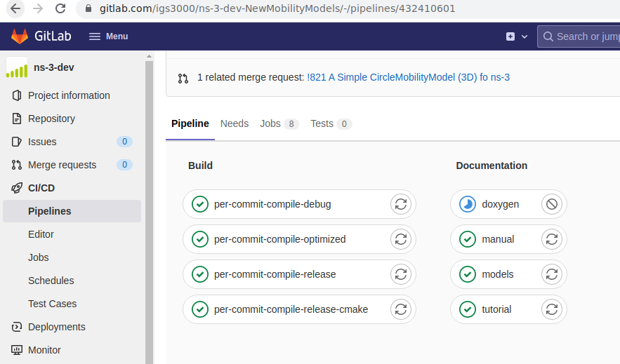The width and height of the screenshot is (620, 364).
Task: Open Project information in sidebar
Action: [69, 95]
